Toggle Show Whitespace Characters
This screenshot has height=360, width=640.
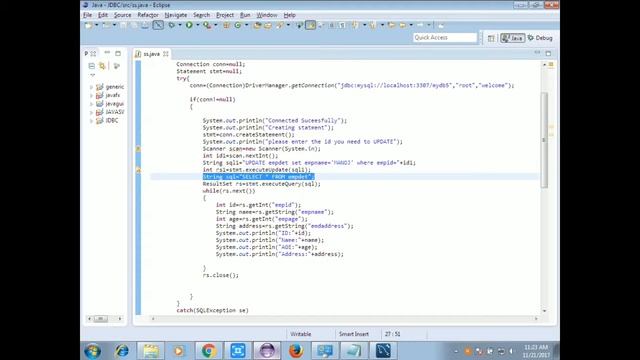342,25
